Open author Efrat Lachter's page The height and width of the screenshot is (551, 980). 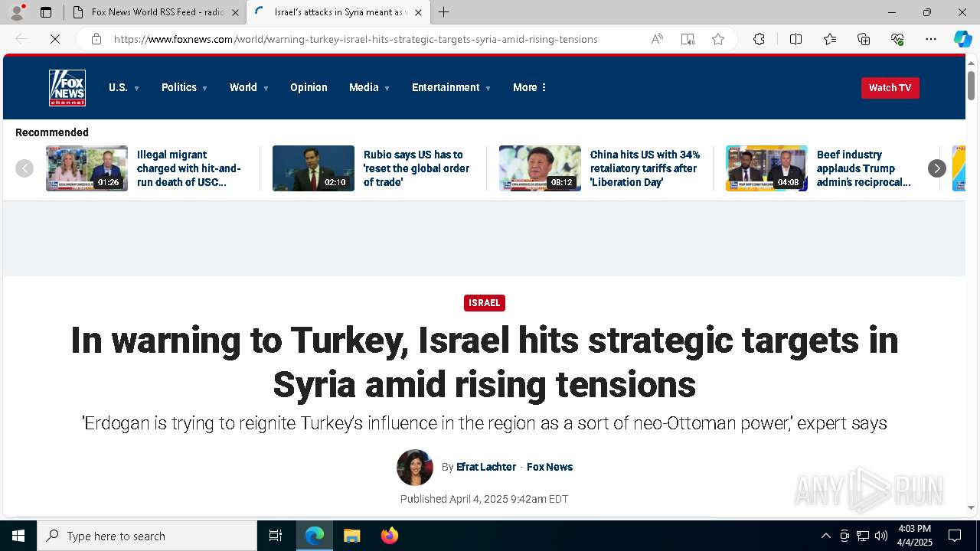click(486, 467)
